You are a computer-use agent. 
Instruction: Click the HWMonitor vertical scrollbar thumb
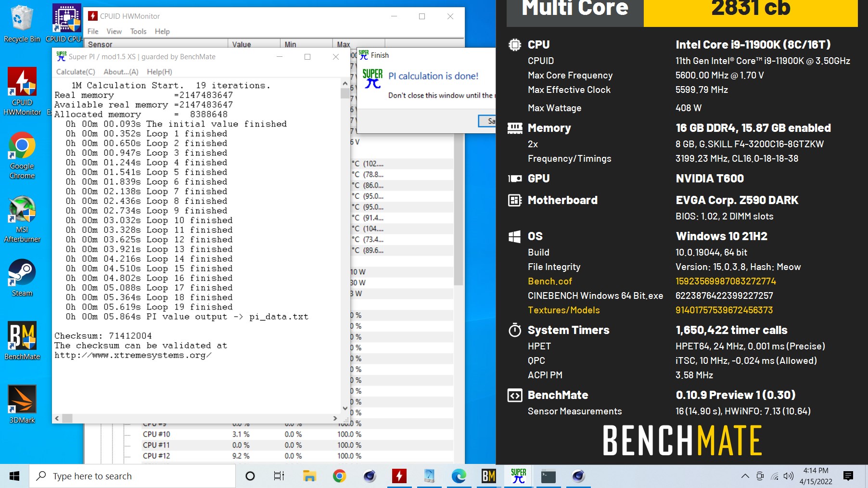pyautogui.click(x=459, y=209)
